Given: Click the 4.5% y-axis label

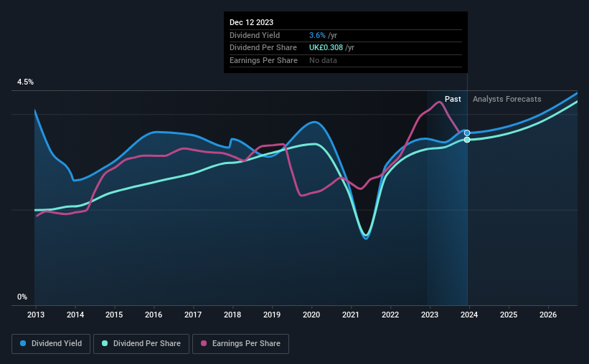Looking at the screenshot, I should click(x=25, y=82).
